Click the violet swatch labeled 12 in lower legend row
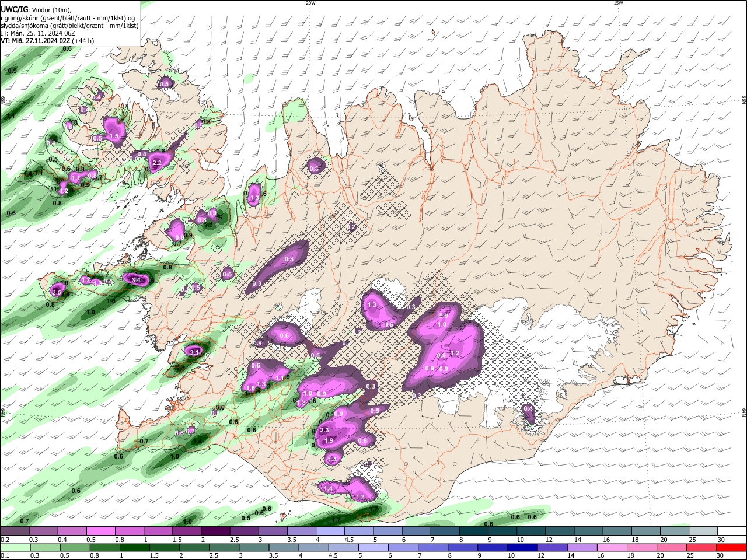747x560 pixels. click(x=552, y=548)
